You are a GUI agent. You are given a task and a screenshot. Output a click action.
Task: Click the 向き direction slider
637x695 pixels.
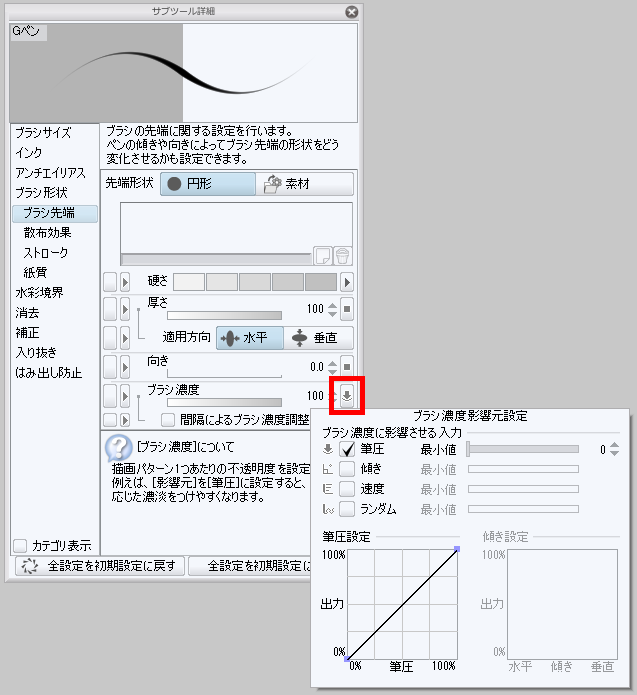(x=224, y=373)
